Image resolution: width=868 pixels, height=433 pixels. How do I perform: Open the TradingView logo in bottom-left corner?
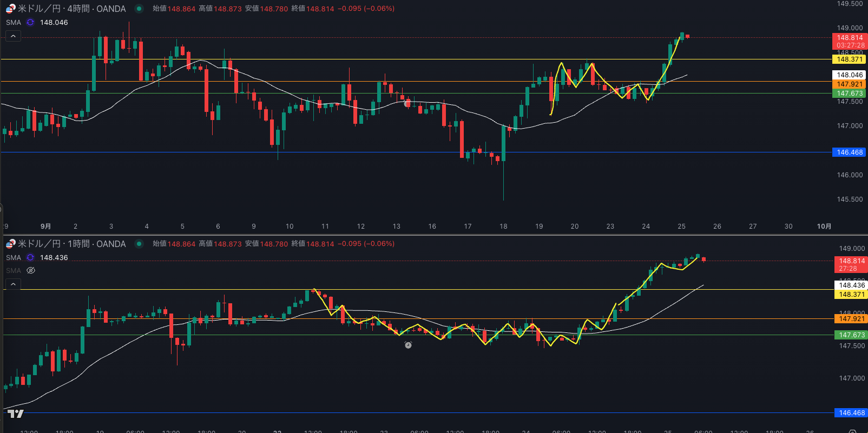16,414
